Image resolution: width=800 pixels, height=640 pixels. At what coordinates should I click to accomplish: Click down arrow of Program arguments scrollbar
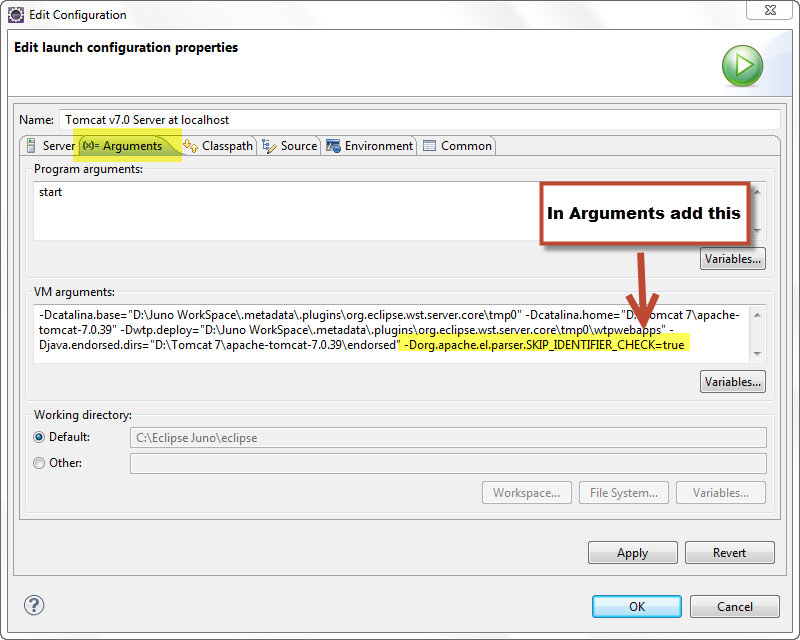[x=757, y=231]
